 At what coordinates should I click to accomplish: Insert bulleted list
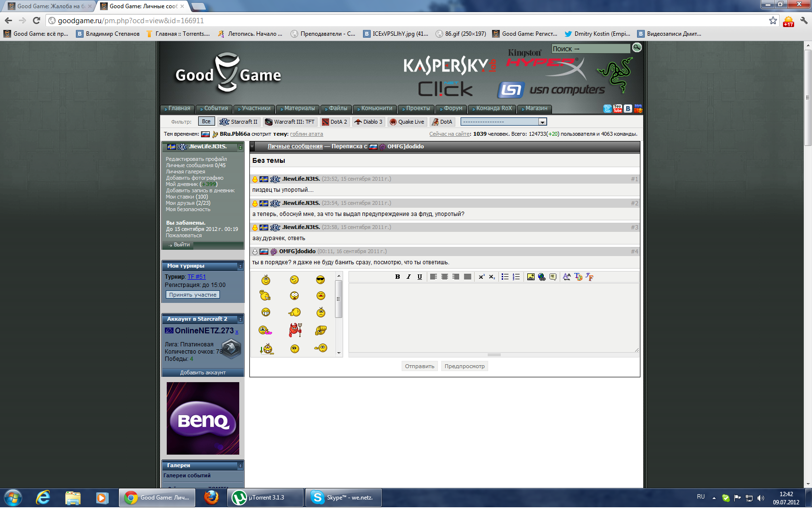(505, 277)
